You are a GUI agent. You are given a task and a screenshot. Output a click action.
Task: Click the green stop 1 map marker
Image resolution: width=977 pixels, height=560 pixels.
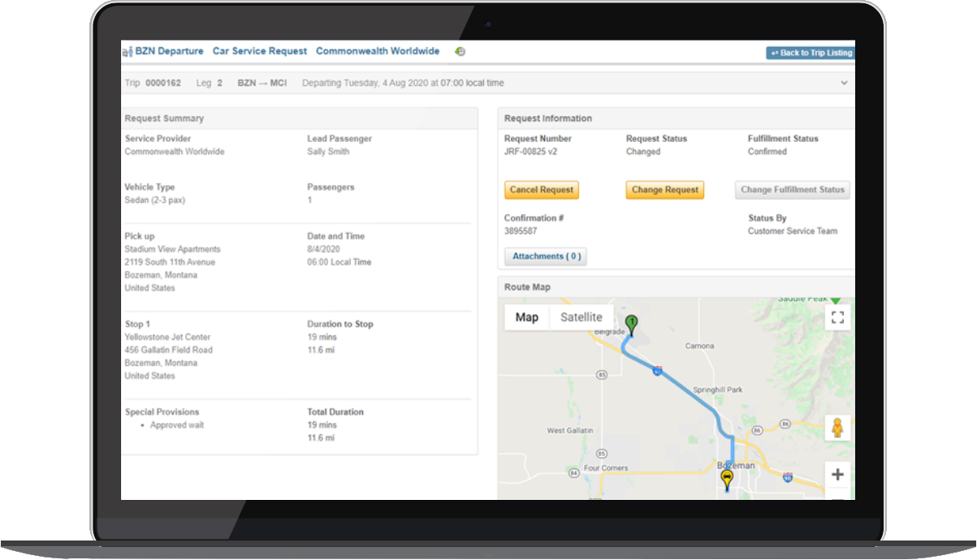[631, 324]
